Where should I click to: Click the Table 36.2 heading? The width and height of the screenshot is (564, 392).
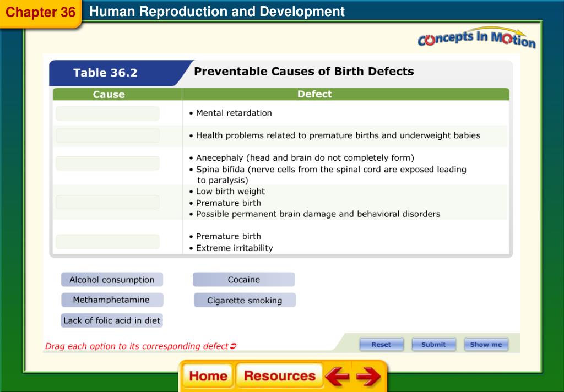pos(105,73)
